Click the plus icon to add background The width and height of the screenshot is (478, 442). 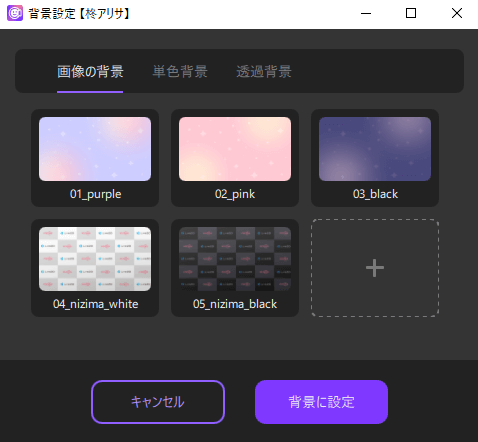click(x=375, y=268)
